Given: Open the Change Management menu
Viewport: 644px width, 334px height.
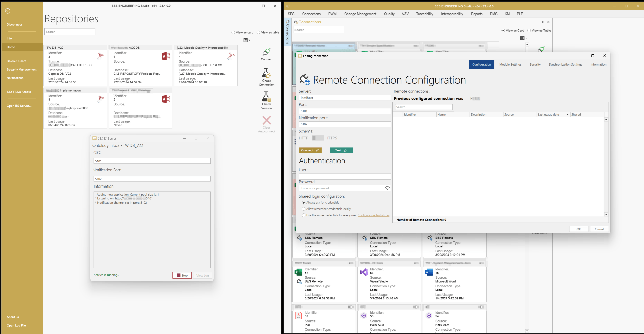Looking at the screenshot, I should tap(360, 14).
